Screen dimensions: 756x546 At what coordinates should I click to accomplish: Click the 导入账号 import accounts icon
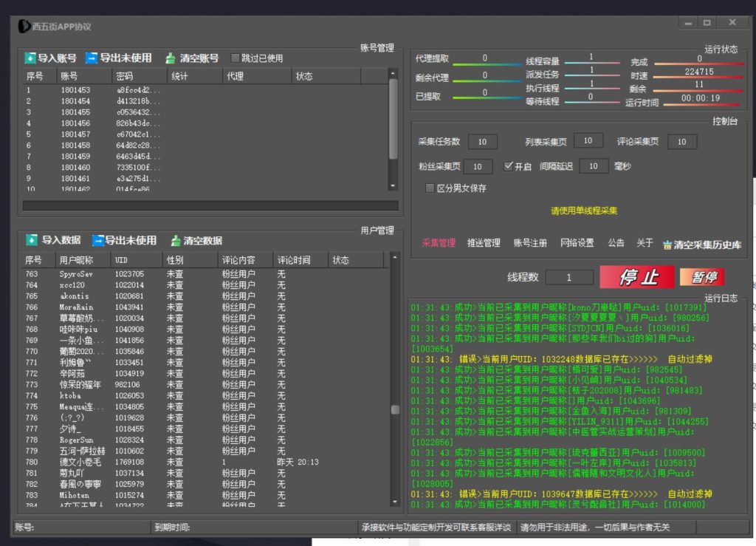pyautogui.click(x=31, y=58)
